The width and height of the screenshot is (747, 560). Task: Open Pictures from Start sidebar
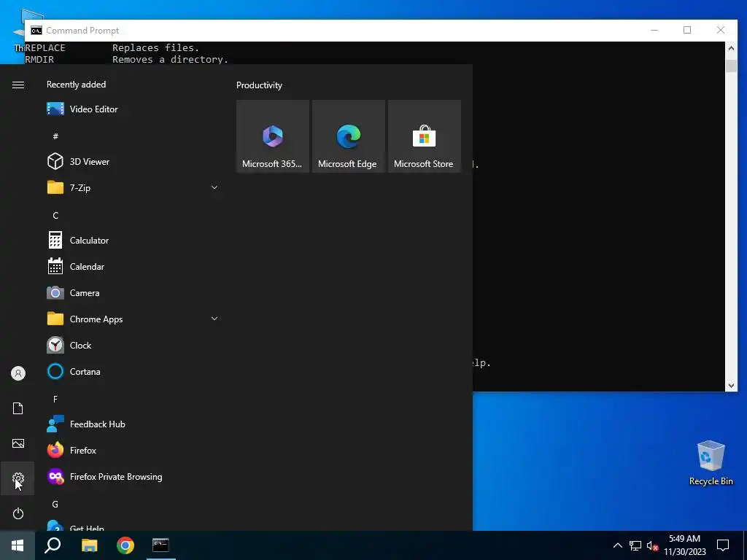tap(18, 443)
